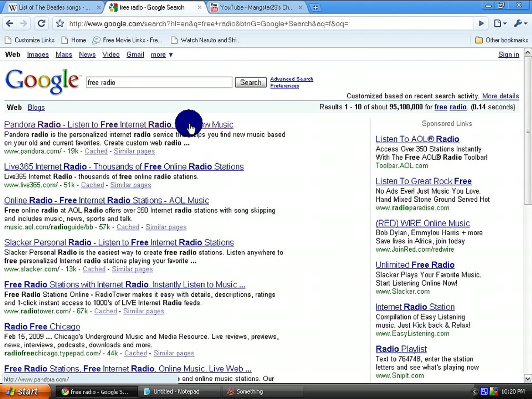Reload the current page
This screenshot has width=532, height=399.
41,24
